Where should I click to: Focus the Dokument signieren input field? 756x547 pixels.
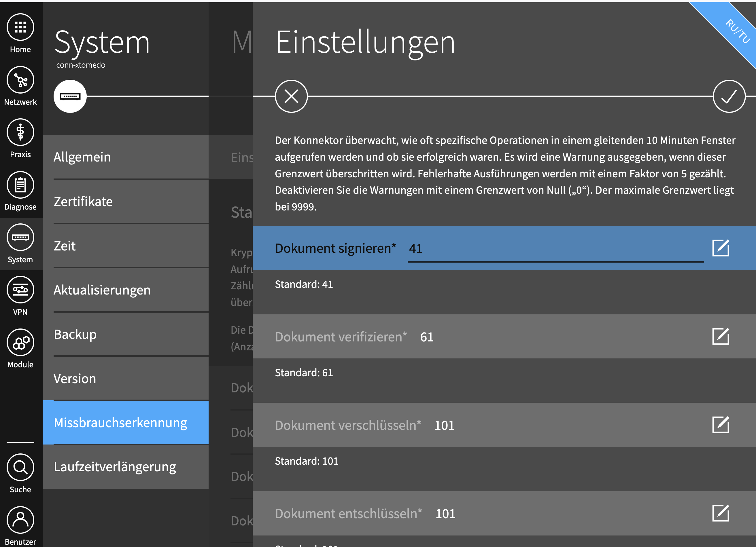coord(556,249)
